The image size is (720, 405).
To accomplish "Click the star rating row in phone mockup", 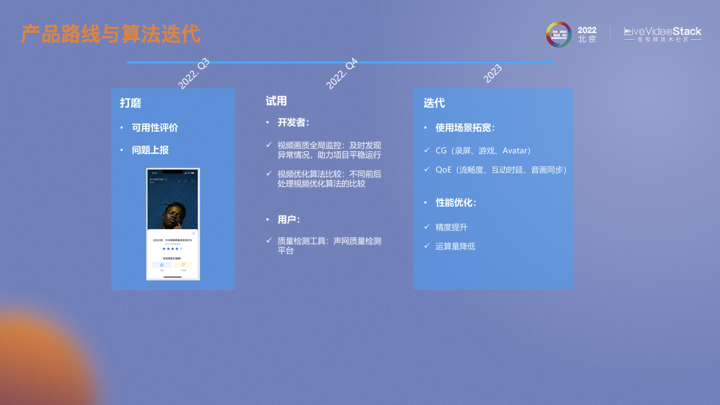I will tap(172, 249).
